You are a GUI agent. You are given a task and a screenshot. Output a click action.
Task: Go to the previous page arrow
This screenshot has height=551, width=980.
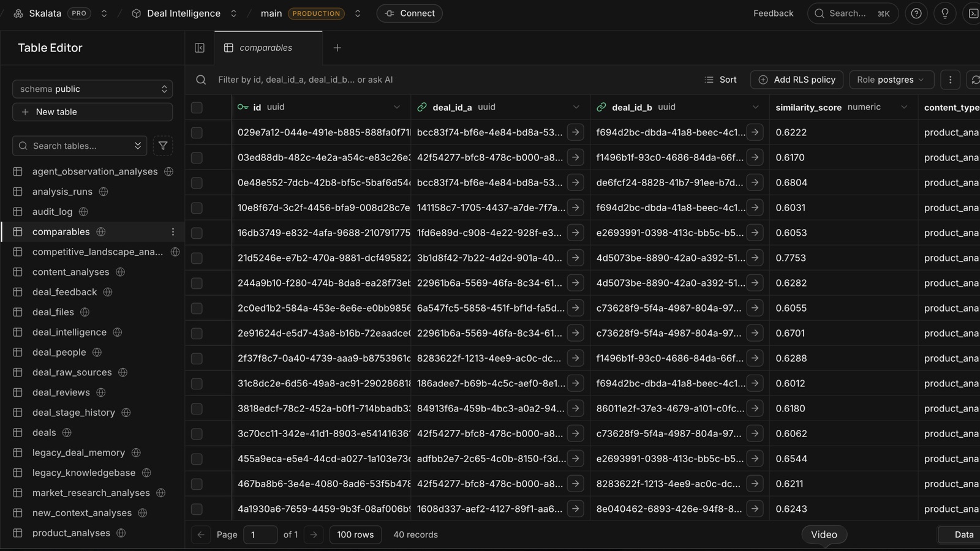coord(201,534)
